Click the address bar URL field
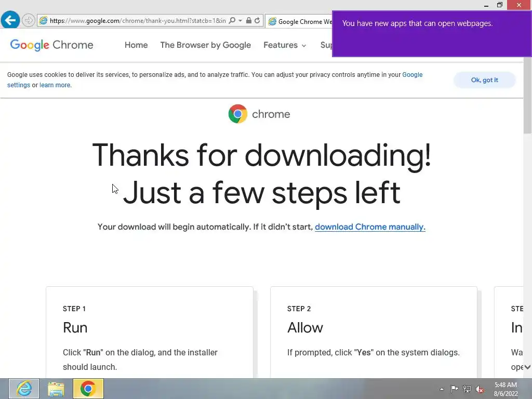The width and height of the screenshot is (532, 399). tap(138, 21)
